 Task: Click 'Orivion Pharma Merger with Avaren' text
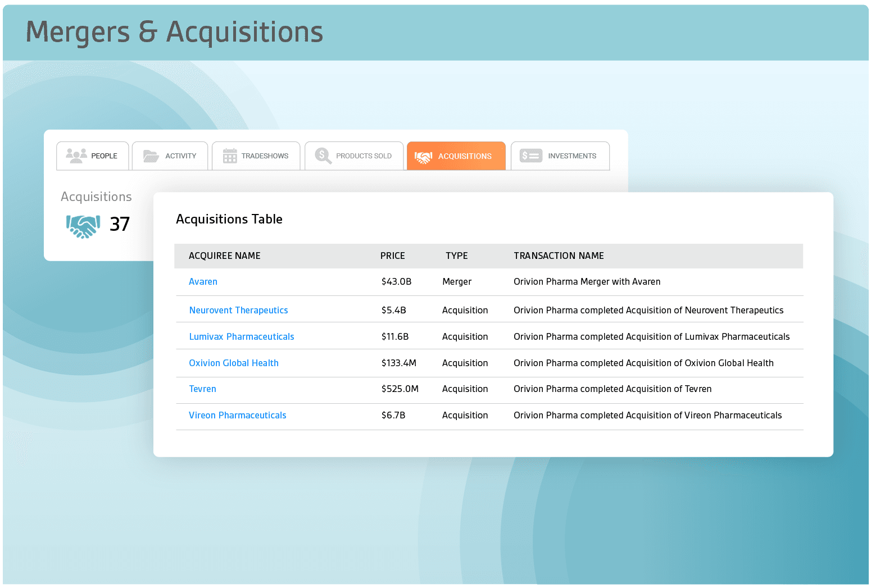click(x=587, y=282)
